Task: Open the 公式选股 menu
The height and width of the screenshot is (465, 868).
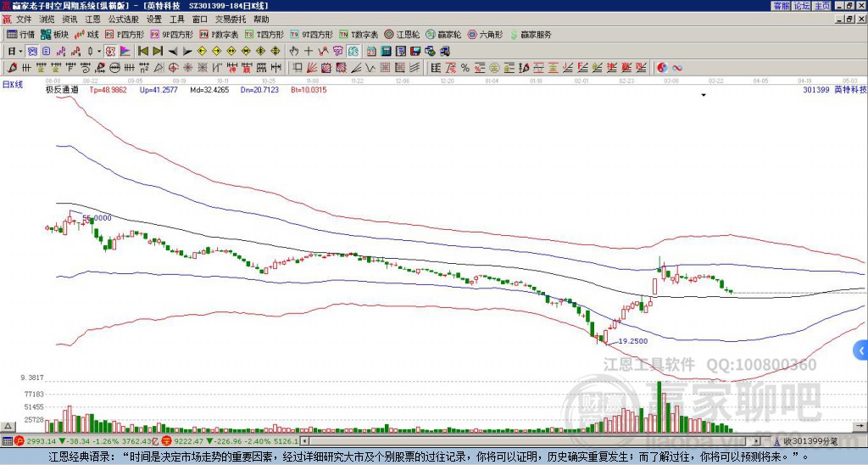Action: coord(124,20)
